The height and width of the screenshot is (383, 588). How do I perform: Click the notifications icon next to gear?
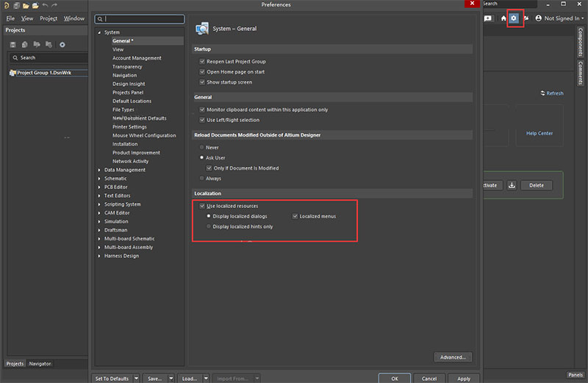[526, 18]
